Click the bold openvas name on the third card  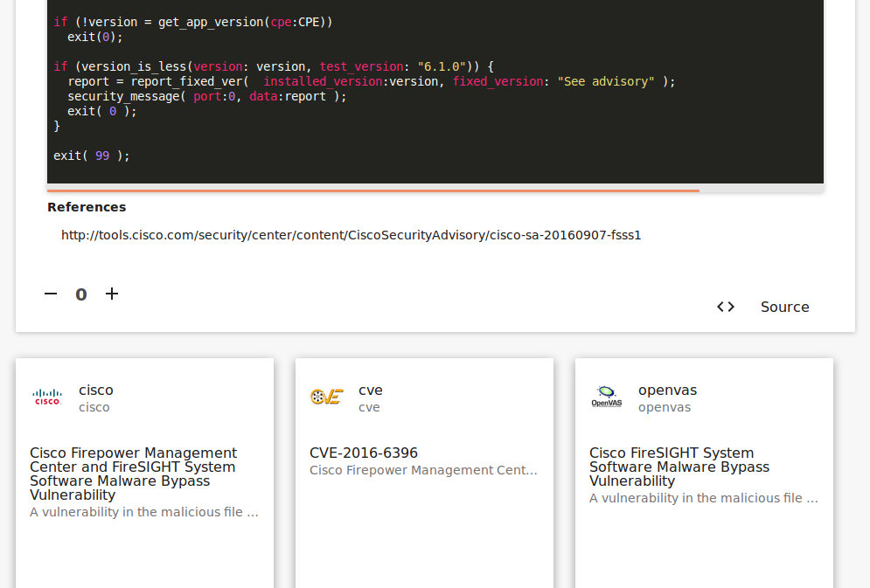pos(667,391)
